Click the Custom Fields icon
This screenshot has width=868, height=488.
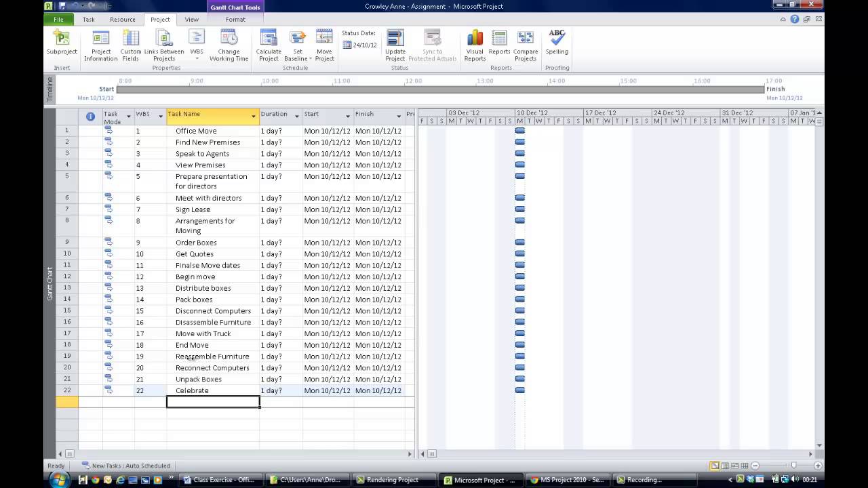[131, 45]
